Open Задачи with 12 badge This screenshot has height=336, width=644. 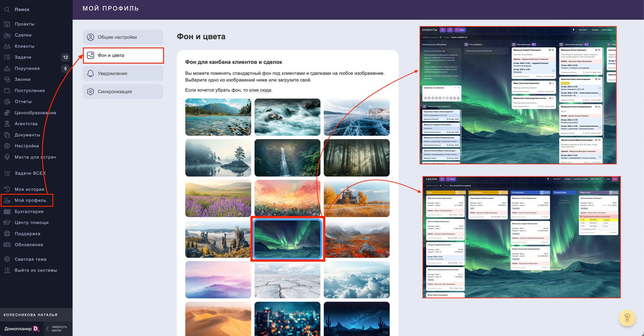click(x=23, y=57)
